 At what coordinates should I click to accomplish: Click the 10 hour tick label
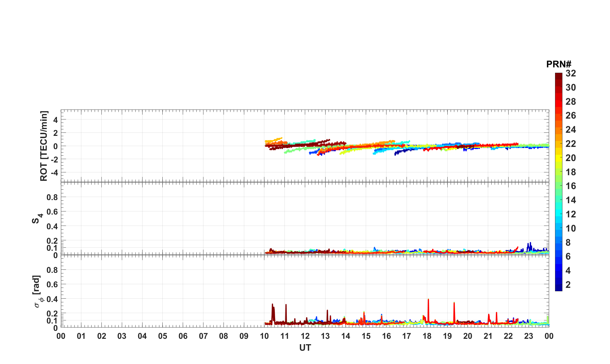[x=264, y=336]
